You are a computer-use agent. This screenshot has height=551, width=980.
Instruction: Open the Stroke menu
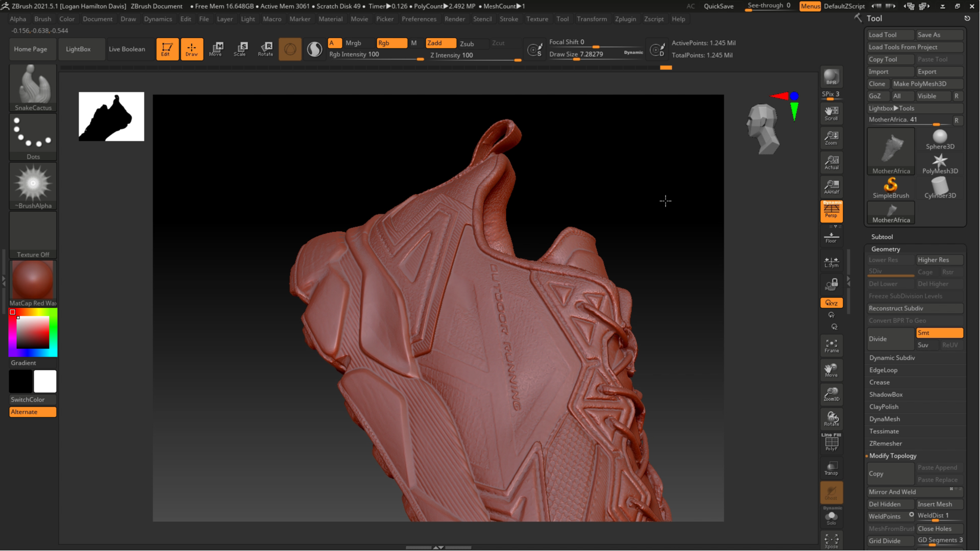[508, 19]
